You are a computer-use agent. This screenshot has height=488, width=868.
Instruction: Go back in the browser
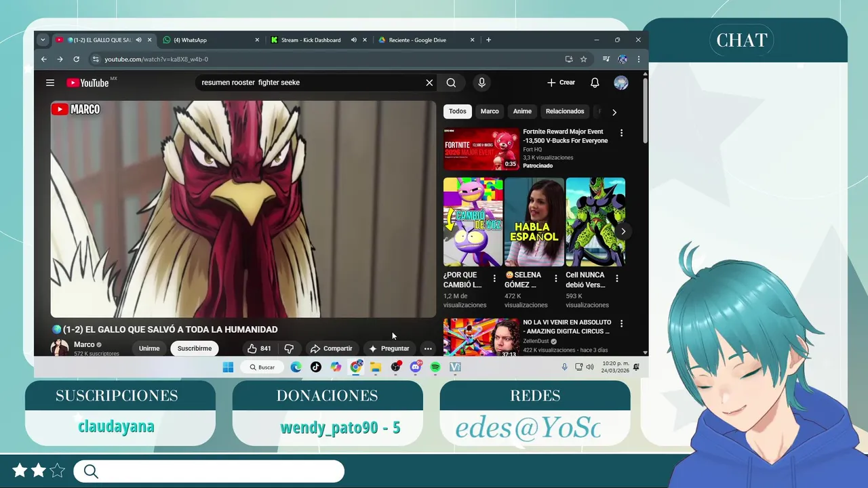(x=44, y=59)
